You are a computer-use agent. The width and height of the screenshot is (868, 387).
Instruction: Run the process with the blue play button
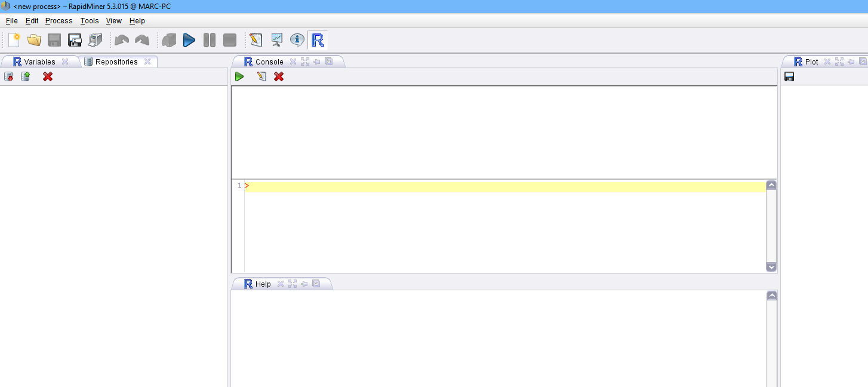tap(189, 40)
